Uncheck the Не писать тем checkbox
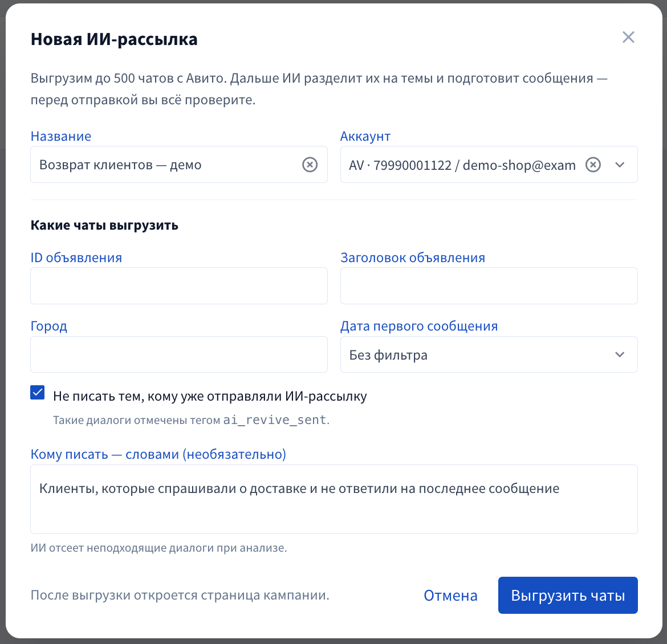The height and width of the screenshot is (644, 667). 38,392
